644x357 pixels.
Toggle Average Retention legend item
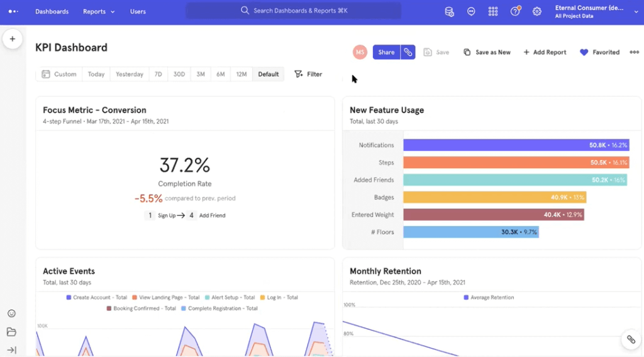coord(489,297)
